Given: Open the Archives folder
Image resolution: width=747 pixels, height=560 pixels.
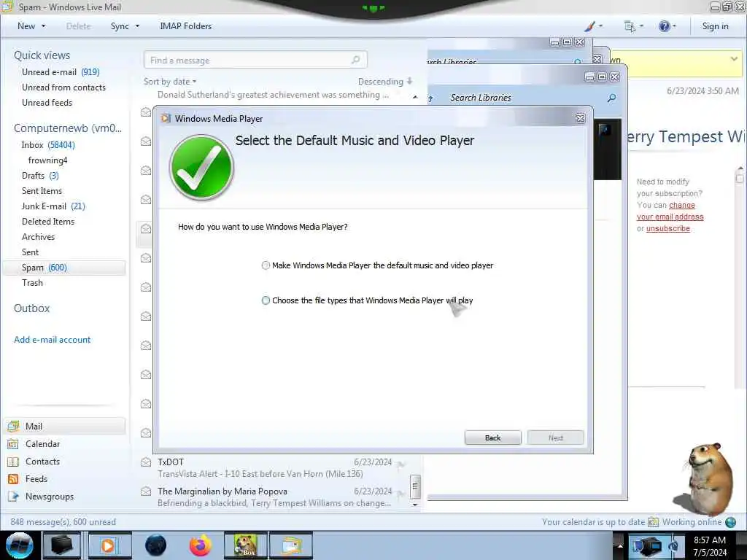Looking at the screenshot, I should pos(38,237).
